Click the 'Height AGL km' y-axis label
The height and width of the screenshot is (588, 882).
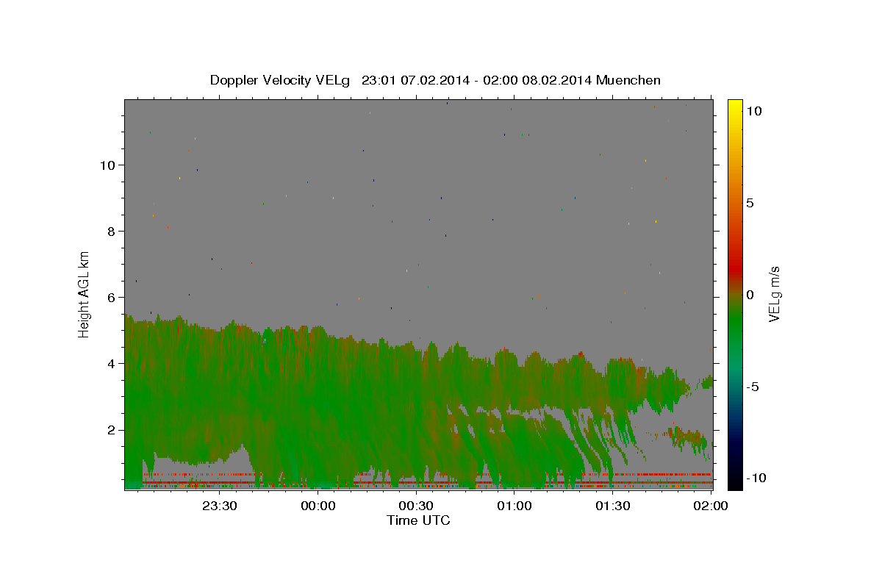coord(85,294)
